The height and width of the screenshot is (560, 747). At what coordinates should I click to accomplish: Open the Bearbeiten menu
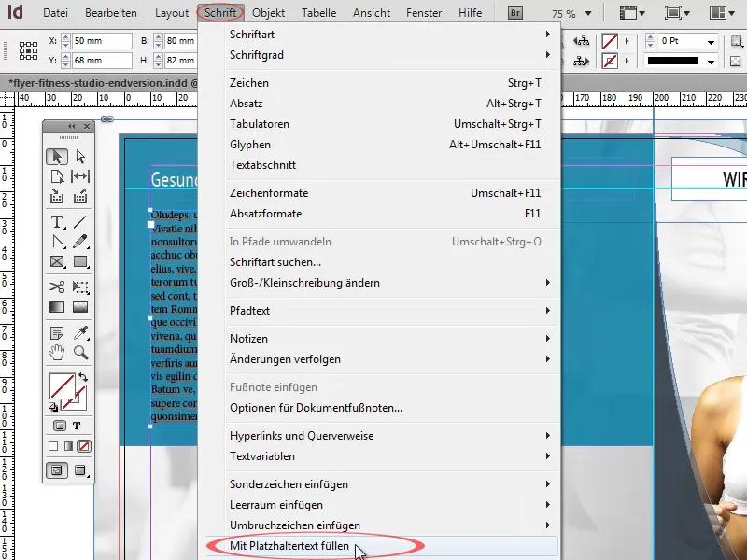point(111,13)
